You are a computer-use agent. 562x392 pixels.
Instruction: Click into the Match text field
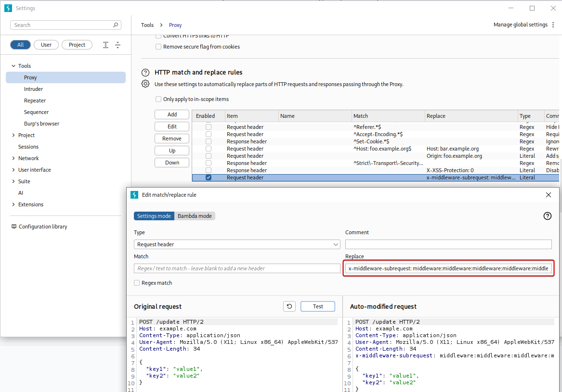pos(237,268)
